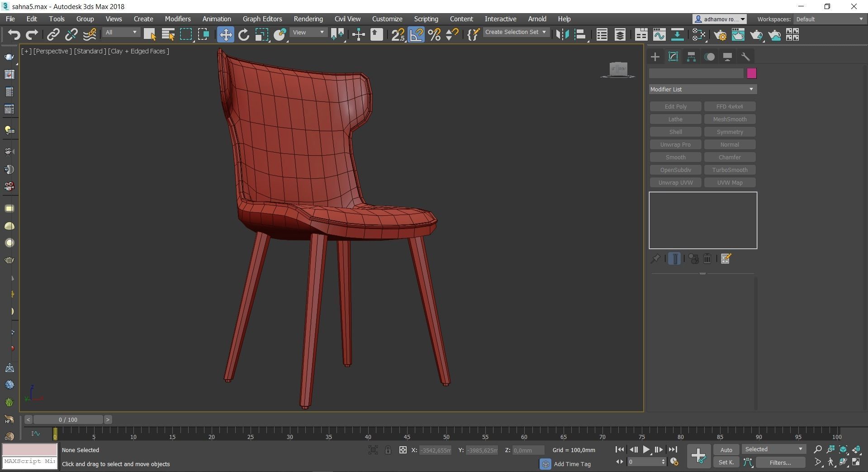The image size is (868, 472).
Task: Open Select by Name list icon
Action: pyautogui.click(x=168, y=35)
